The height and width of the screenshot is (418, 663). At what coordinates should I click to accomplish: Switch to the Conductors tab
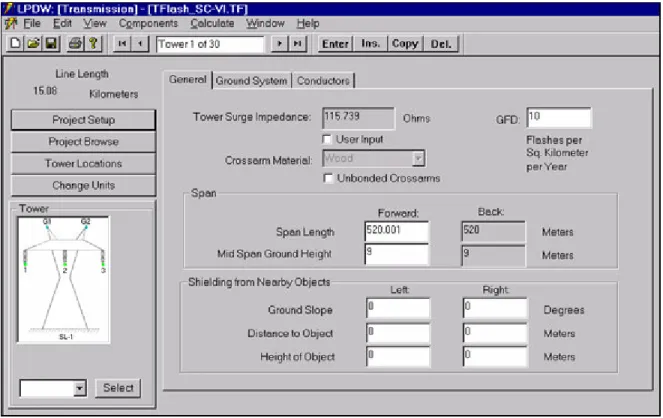click(323, 80)
